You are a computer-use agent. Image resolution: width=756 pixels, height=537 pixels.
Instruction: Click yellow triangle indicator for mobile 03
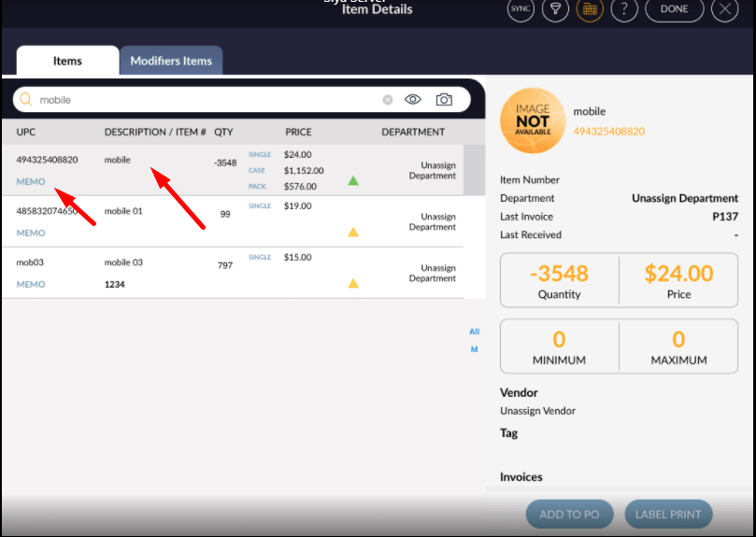(353, 283)
